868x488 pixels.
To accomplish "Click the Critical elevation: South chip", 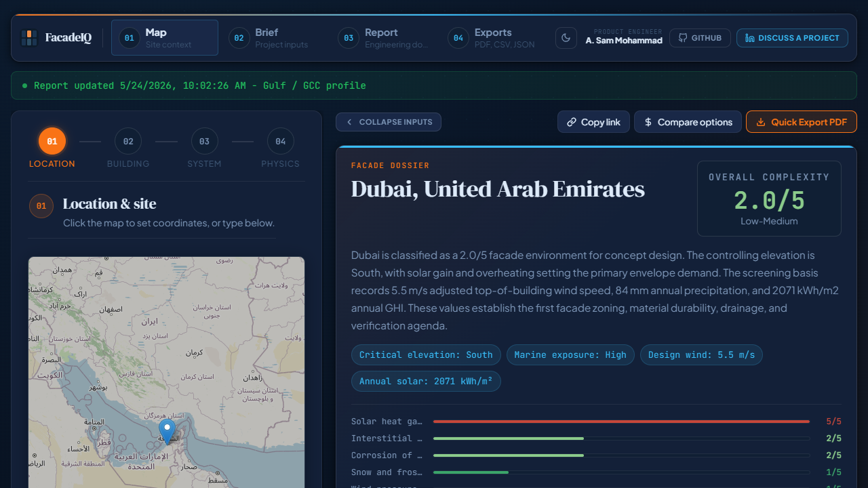I will [426, 355].
